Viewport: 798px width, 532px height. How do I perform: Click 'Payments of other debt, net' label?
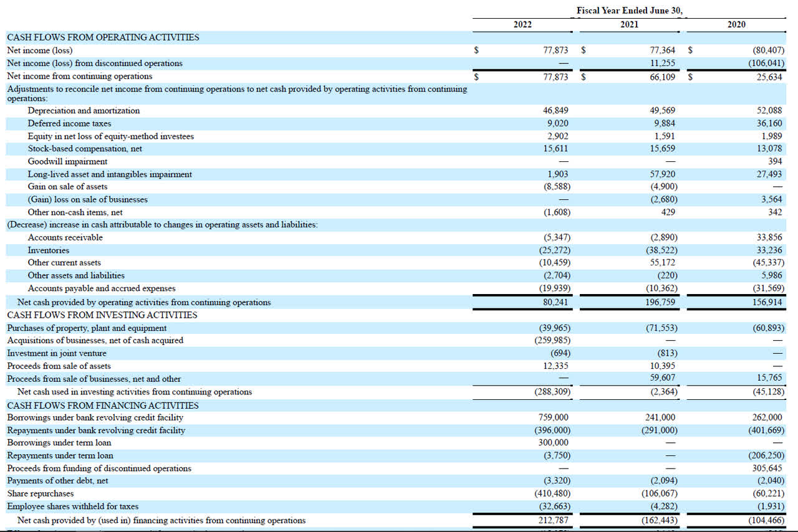[57, 480]
